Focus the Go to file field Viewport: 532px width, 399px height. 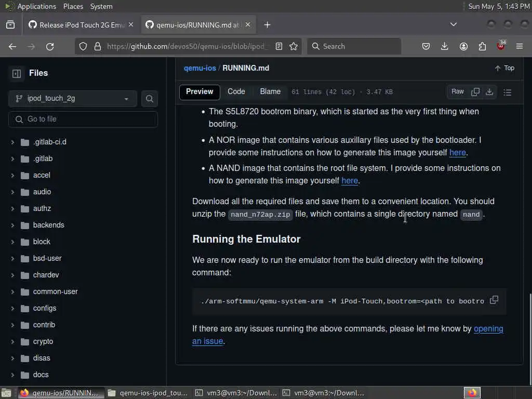pyautogui.click(x=83, y=119)
